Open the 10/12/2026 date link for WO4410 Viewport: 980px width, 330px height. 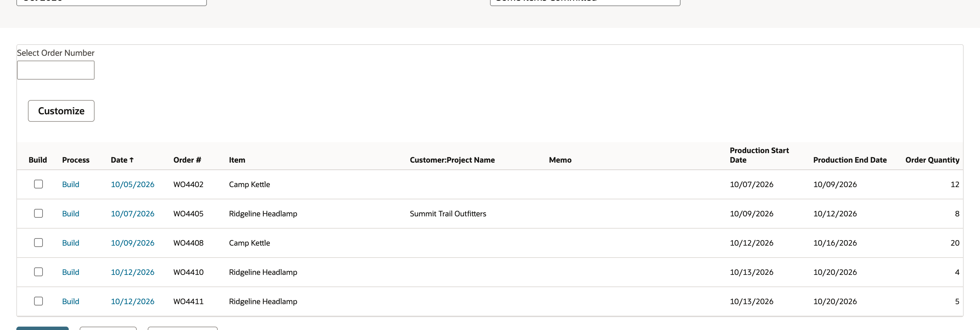132,272
